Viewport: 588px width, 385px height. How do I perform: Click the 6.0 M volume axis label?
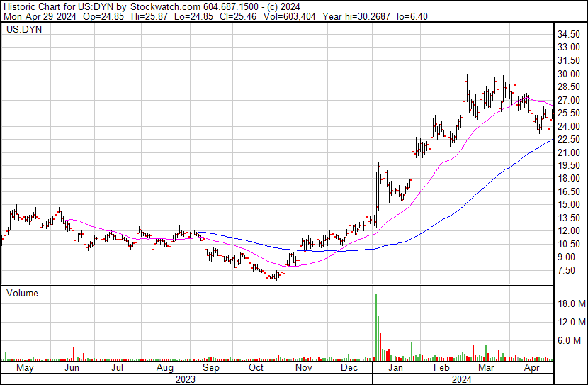click(x=570, y=340)
